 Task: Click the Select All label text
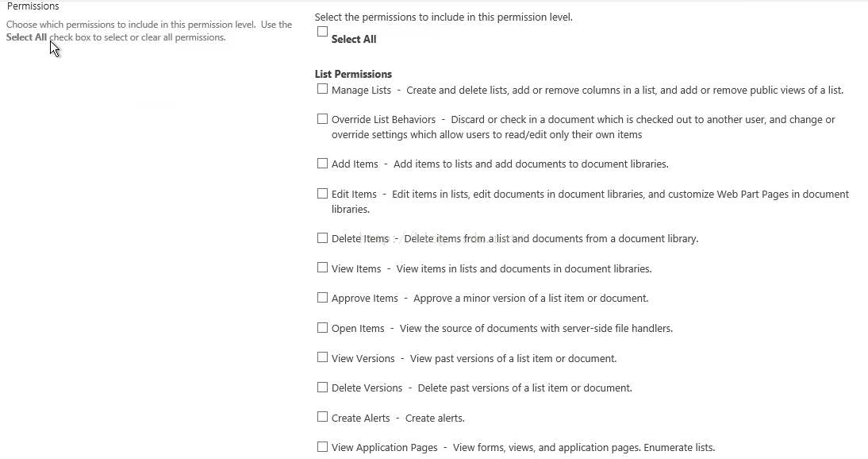click(354, 40)
